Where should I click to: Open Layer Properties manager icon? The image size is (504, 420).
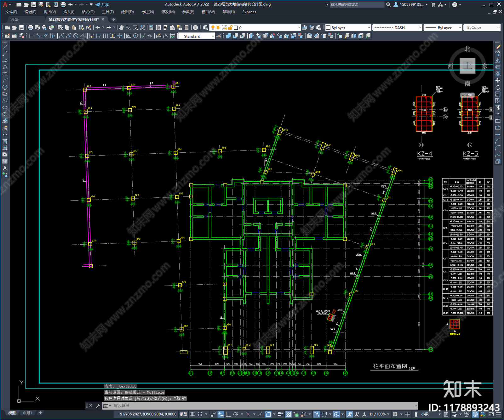pyautogui.click(x=205, y=28)
